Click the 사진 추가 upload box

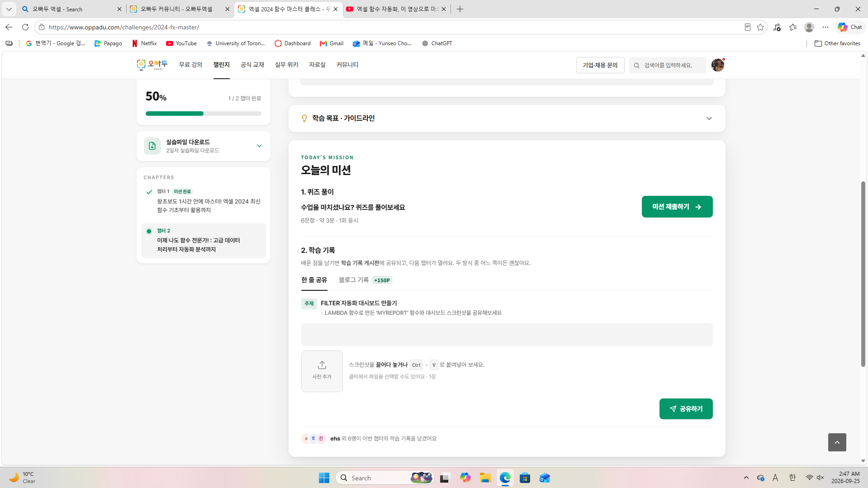322,371
